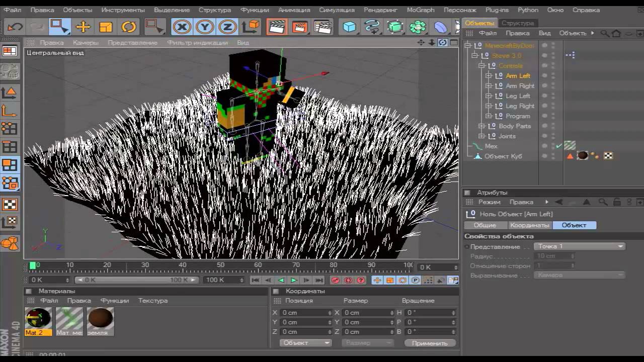Click the Применить button
Image resolution: width=644 pixels, height=362 pixels.
[x=430, y=343]
